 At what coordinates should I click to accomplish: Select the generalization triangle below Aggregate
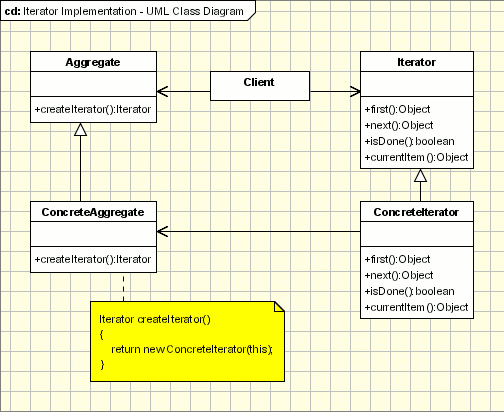tap(80, 129)
